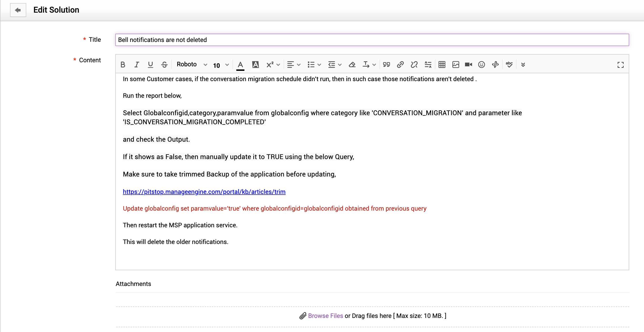644x332 pixels.
Task: Click the trim backup hyperlink
Action: click(204, 192)
